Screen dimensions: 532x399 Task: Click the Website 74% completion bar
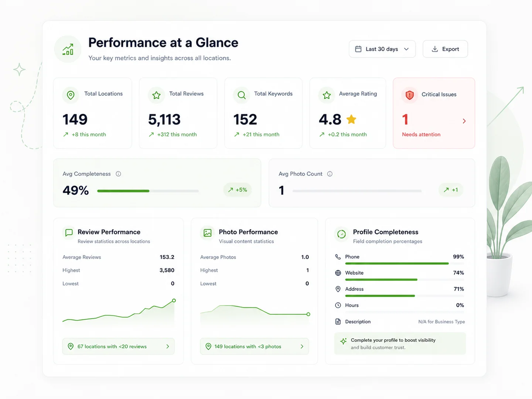click(405, 280)
